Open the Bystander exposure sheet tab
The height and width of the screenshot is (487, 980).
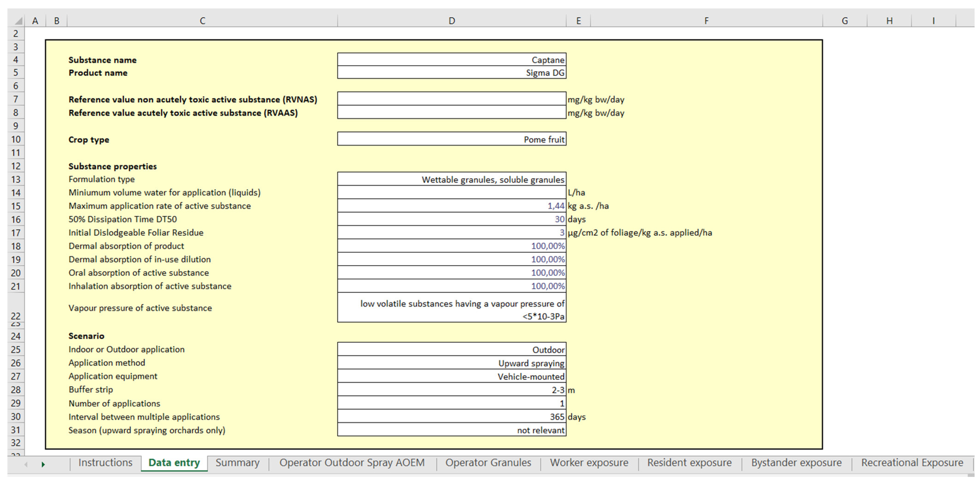pos(796,463)
